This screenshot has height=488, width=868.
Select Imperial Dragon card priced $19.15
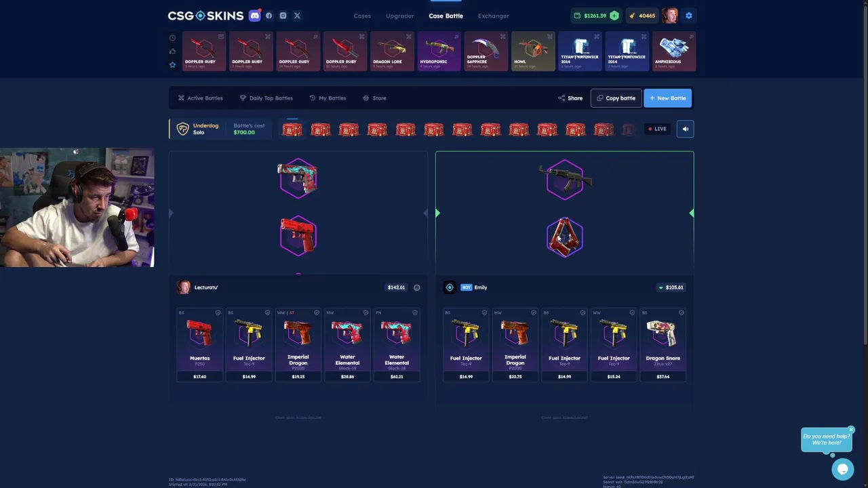(298, 345)
